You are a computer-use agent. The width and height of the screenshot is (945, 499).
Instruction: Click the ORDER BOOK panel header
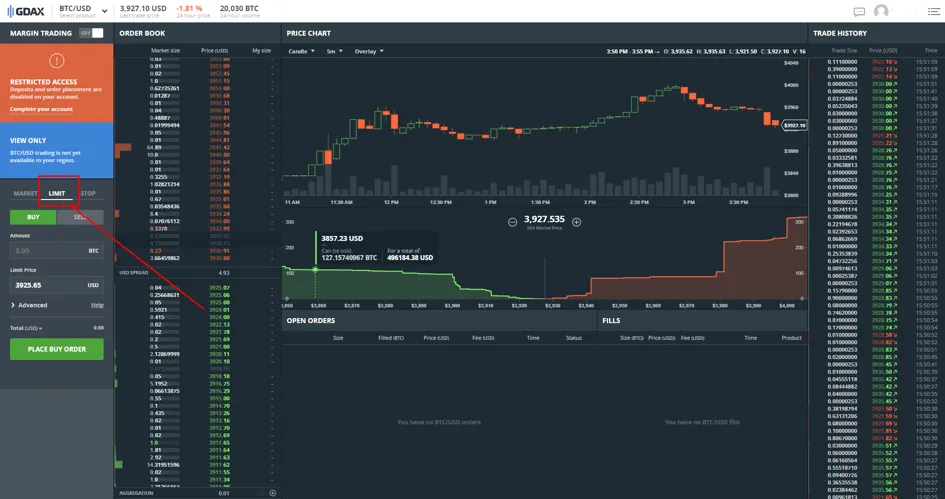pyautogui.click(x=142, y=33)
